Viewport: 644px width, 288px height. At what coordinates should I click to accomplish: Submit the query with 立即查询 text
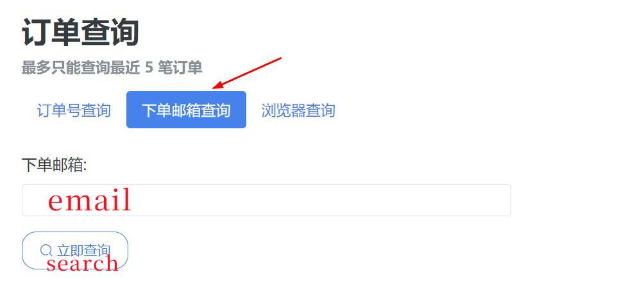pyautogui.click(x=84, y=250)
